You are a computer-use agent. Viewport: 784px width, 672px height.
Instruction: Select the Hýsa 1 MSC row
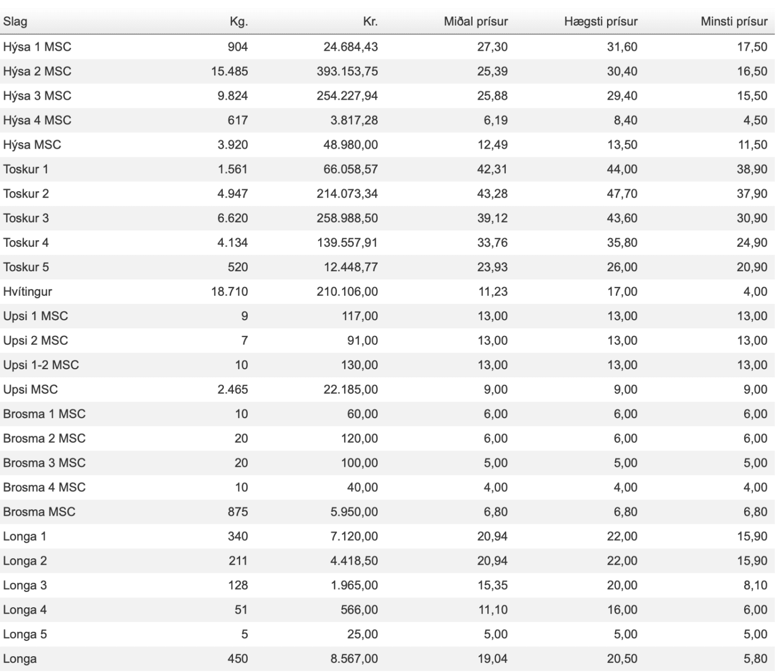coord(387,47)
